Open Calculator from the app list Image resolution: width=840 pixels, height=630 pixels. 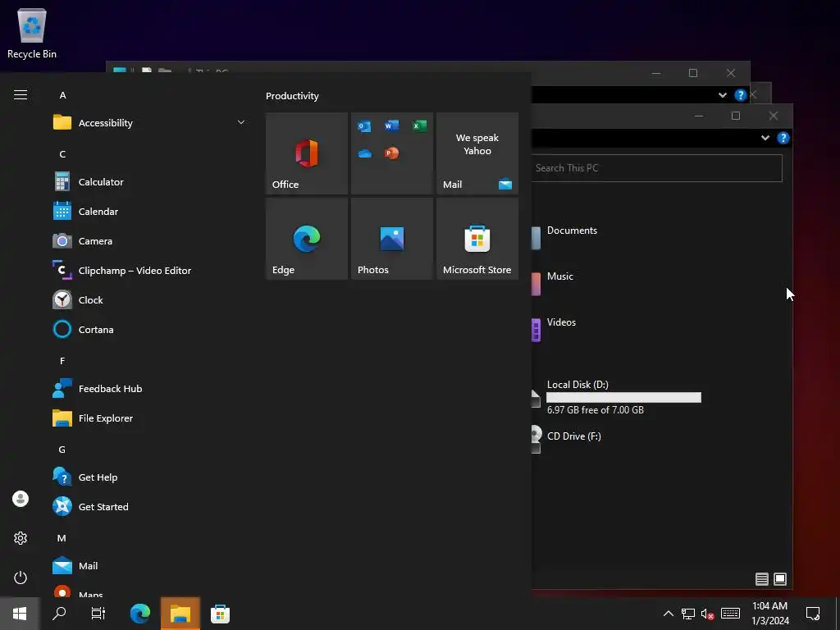pos(150,182)
